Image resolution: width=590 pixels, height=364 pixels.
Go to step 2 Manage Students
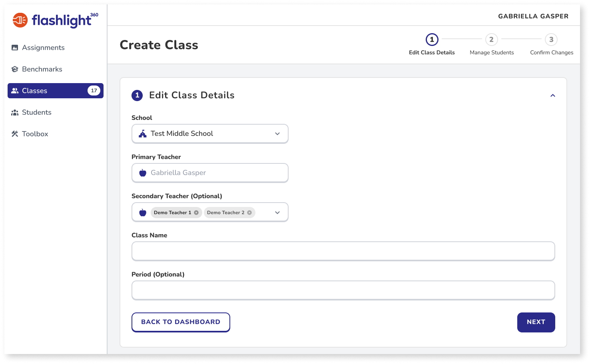pos(492,44)
